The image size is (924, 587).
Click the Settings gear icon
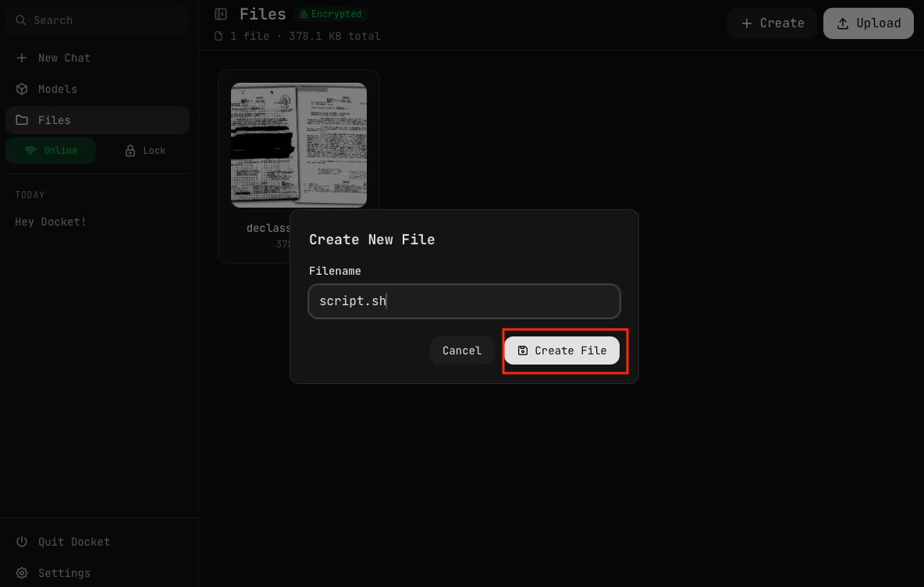22,573
